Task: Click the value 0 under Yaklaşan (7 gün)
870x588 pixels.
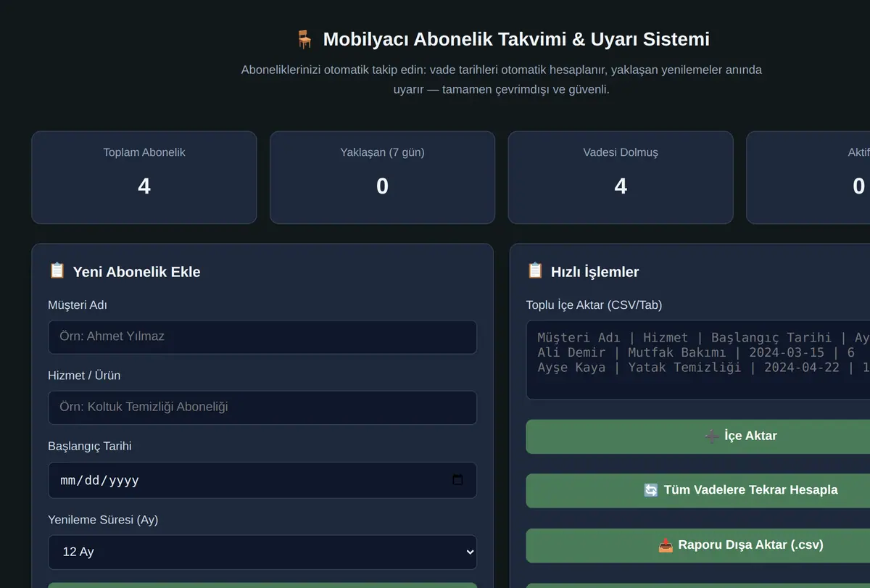Action: (x=383, y=187)
